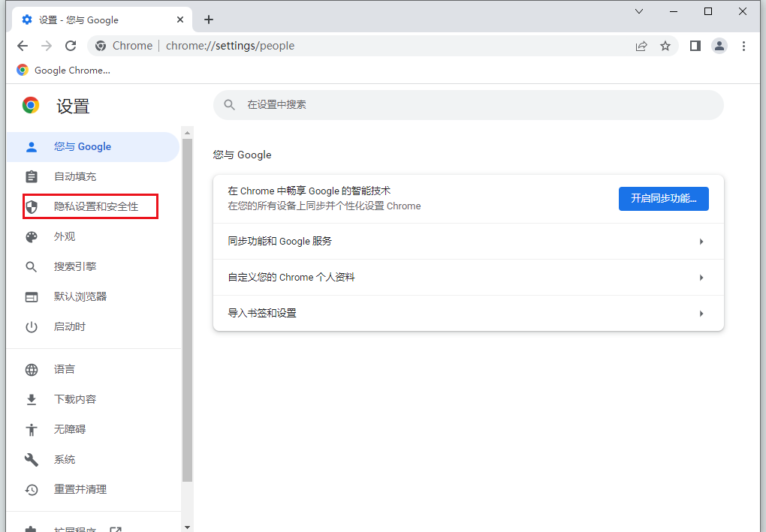The height and width of the screenshot is (532, 766).
Task: Open 自动填充 settings section
Action: coord(93,176)
